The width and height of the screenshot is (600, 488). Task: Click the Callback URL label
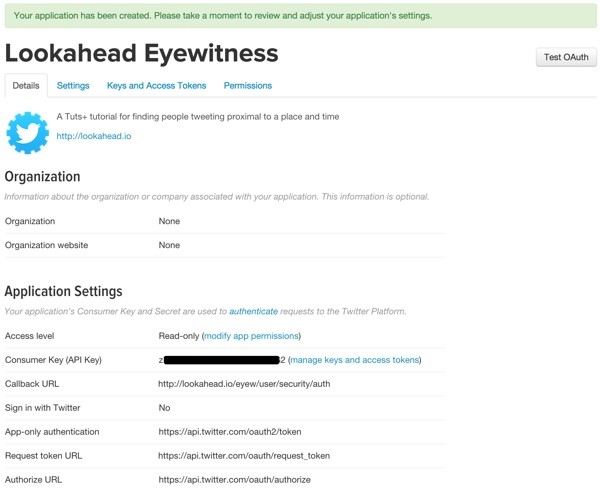point(32,384)
